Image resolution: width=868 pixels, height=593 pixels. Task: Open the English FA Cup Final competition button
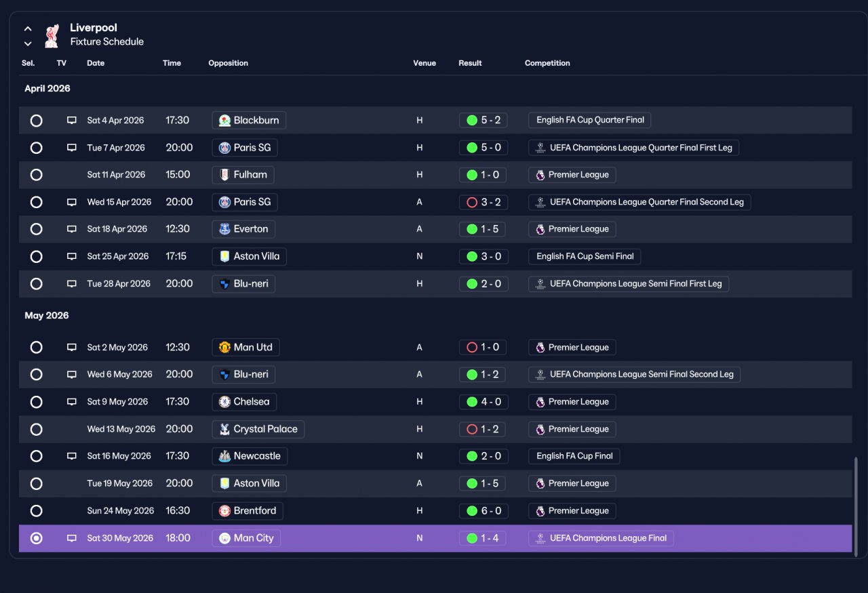coord(574,456)
